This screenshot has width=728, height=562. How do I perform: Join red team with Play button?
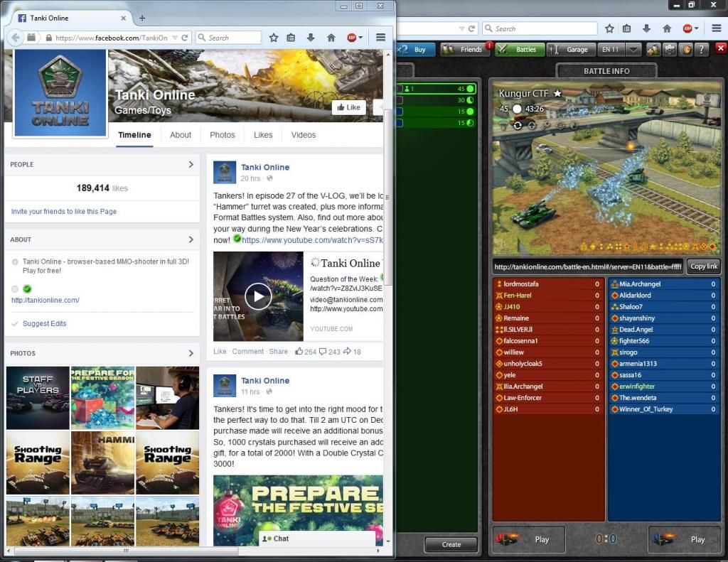click(529, 539)
